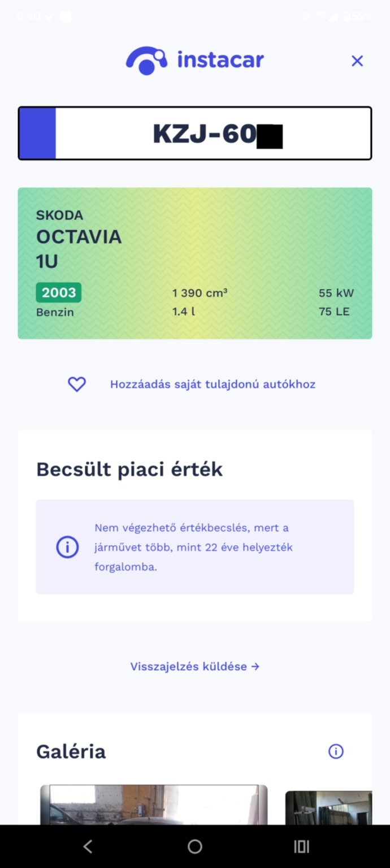Tap the instacar logo icon
The width and height of the screenshot is (390, 868).
click(146, 61)
